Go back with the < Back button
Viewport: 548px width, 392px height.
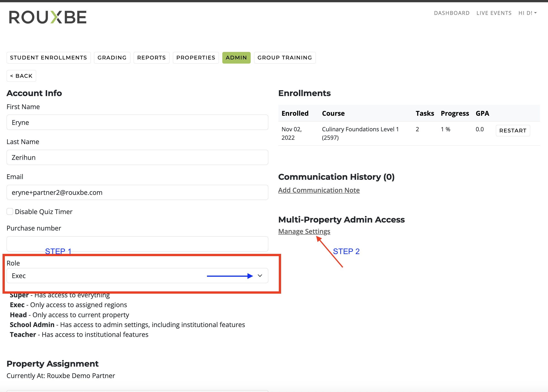click(x=21, y=76)
